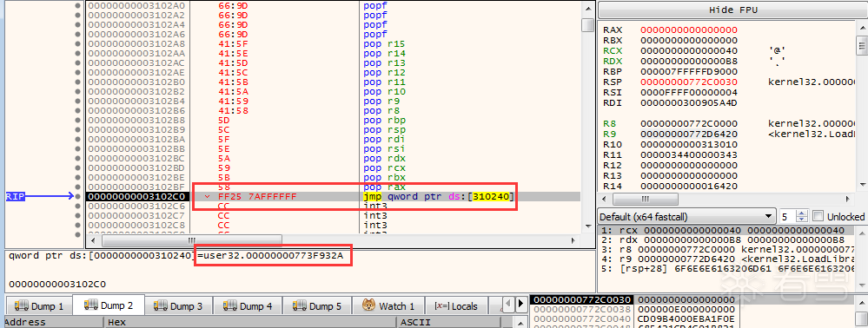Select RSP register value 00000000772C0030
The width and height of the screenshot is (868, 328).
[x=689, y=82]
